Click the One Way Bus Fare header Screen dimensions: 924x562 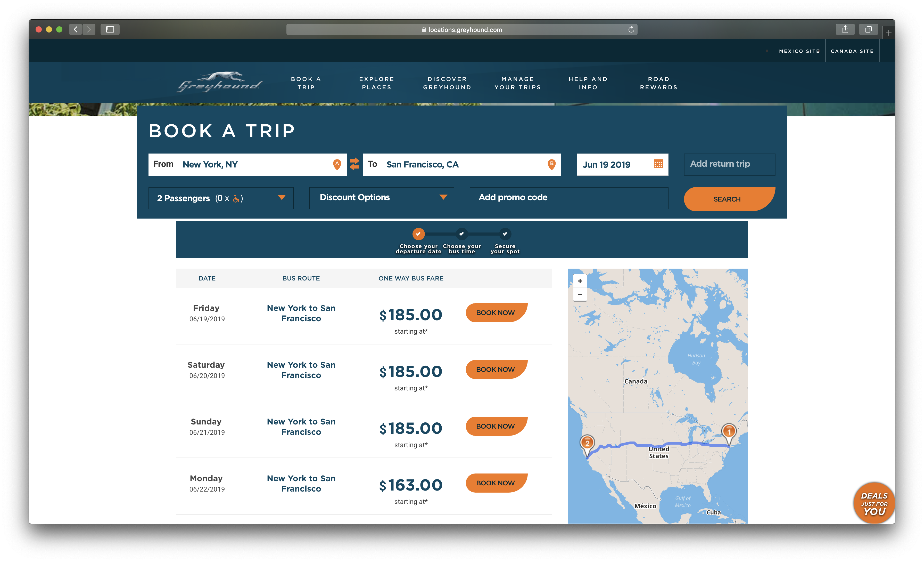(411, 278)
